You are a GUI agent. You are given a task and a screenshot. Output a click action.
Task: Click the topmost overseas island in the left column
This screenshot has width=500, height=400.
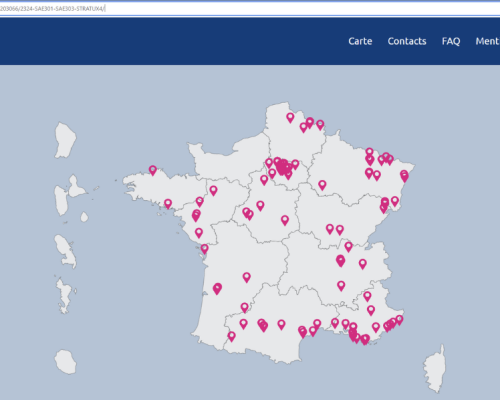point(65,140)
